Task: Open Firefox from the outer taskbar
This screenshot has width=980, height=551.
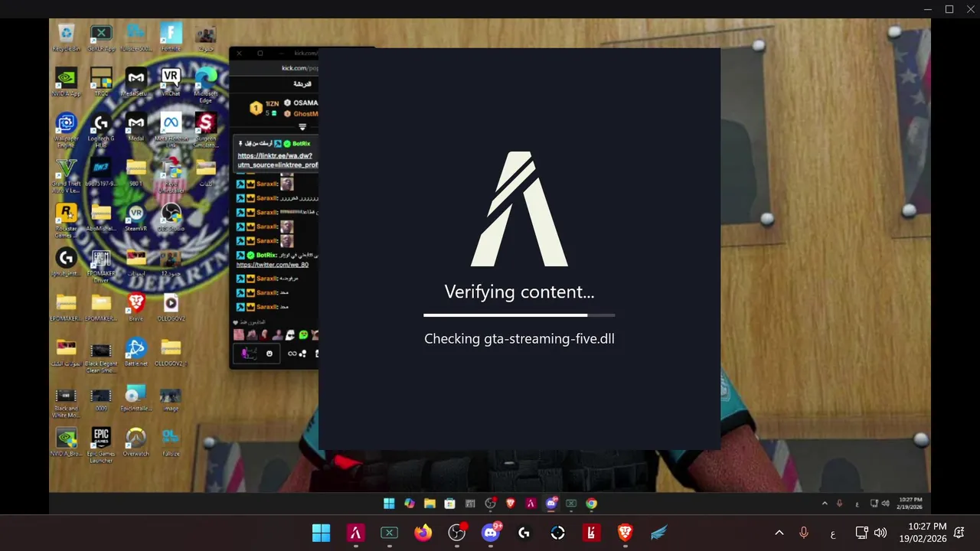Action: (x=423, y=533)
